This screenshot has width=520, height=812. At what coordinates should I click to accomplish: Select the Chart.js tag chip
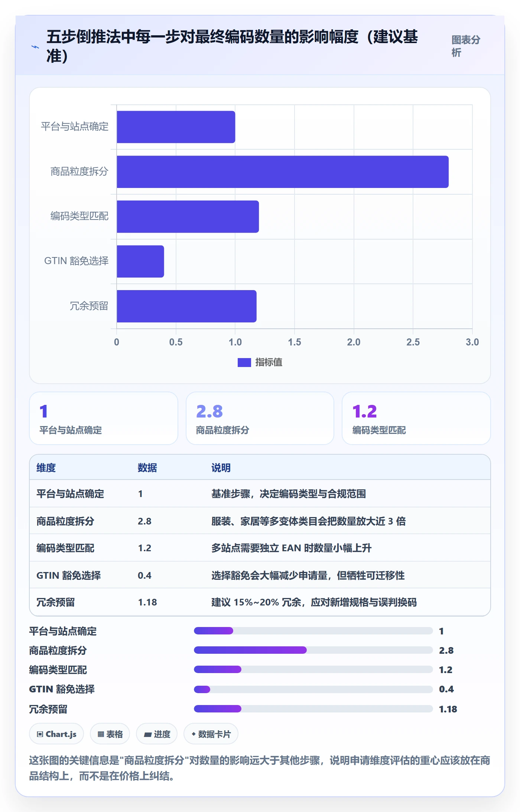pos(56,734)
